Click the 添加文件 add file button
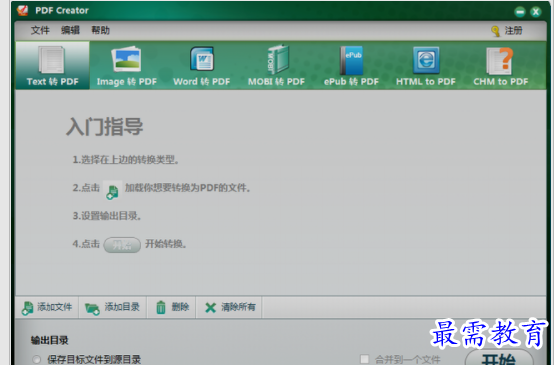 click(47, 307)
